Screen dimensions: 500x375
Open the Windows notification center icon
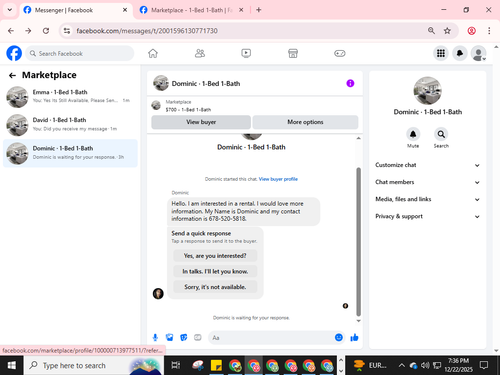484,365
